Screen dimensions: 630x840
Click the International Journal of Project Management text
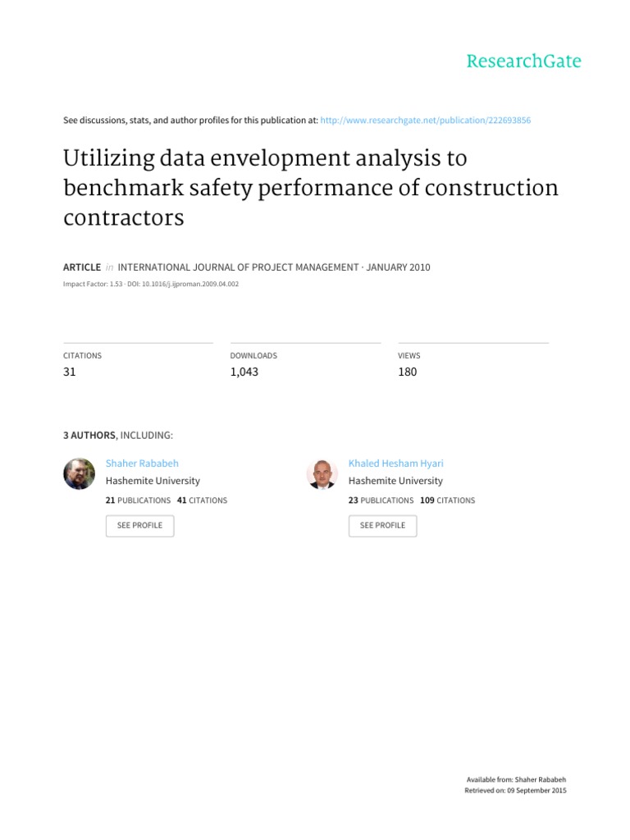click(x=238, y=267)
